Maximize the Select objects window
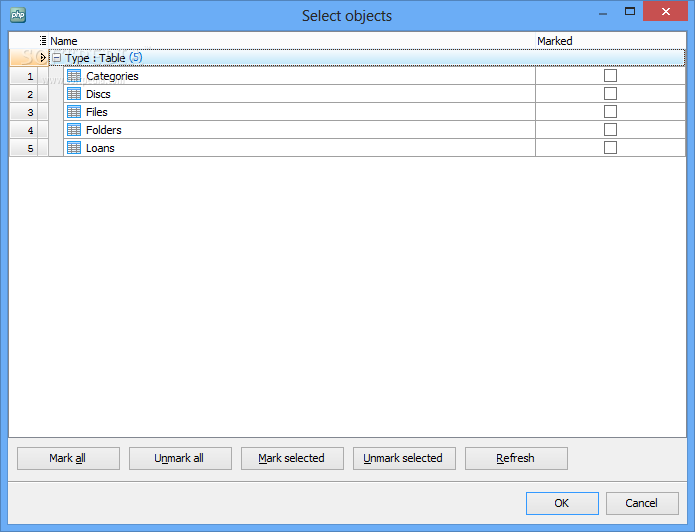This screenshot has width=695, height=532. [x=630, y=11]
